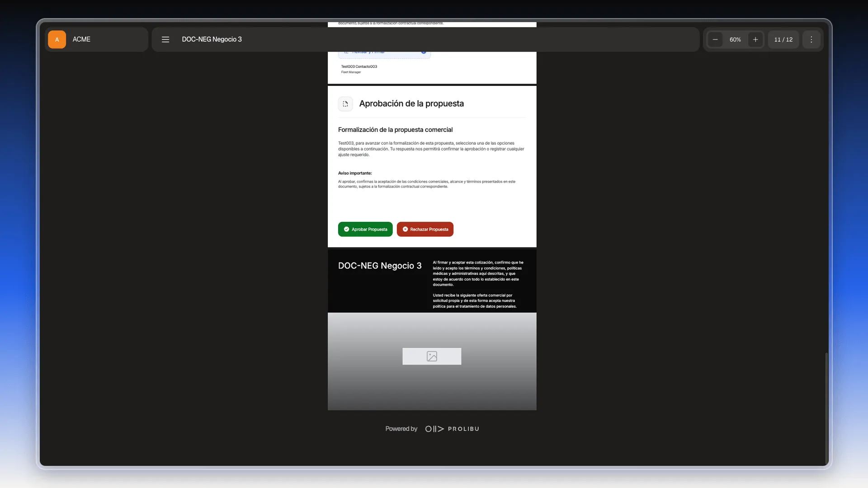The height and width of the screenshot is (488, 868).
Task: Open the three-dot more options menu
Action: [x=811, y=39]
